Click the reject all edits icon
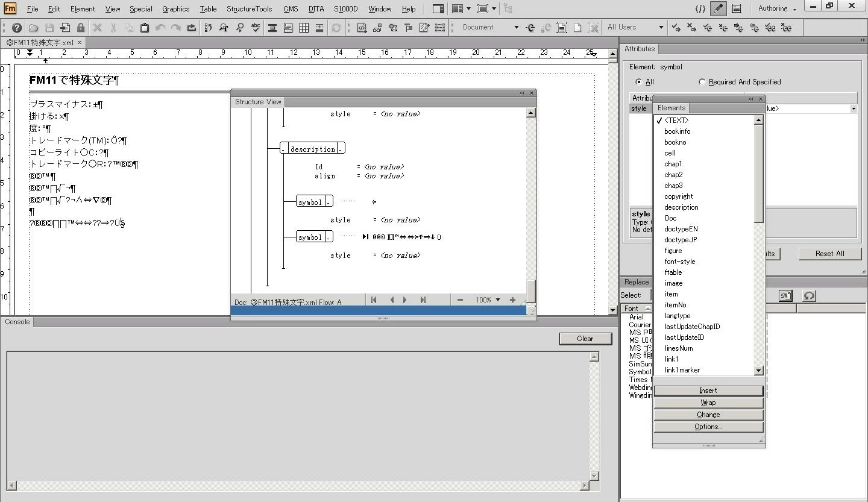This screenshot has width=868, height=502. pyautogui.click(x=786, y=28)
